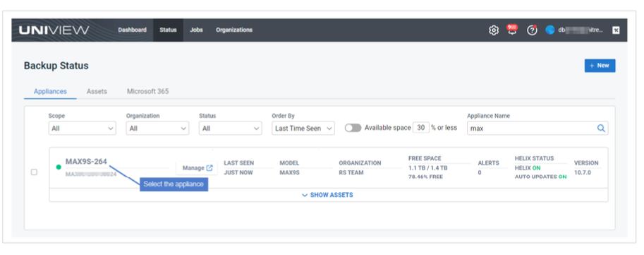Click the RS TEAM organization value
The image size is (644, 255).
(x=351, y=173)
